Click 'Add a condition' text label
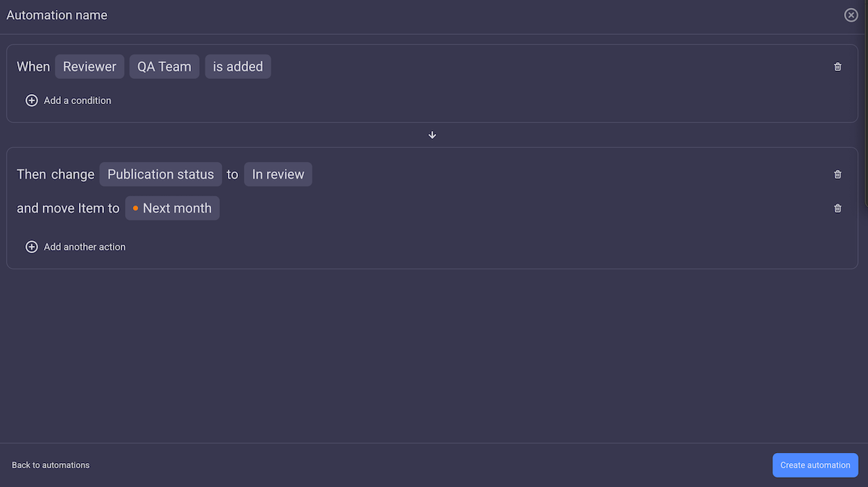 pyautogui.click(x=77, y=100)
